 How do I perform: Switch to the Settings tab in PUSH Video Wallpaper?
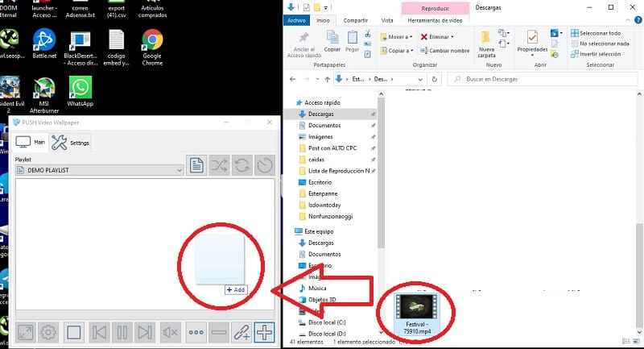tap(70, 143)
